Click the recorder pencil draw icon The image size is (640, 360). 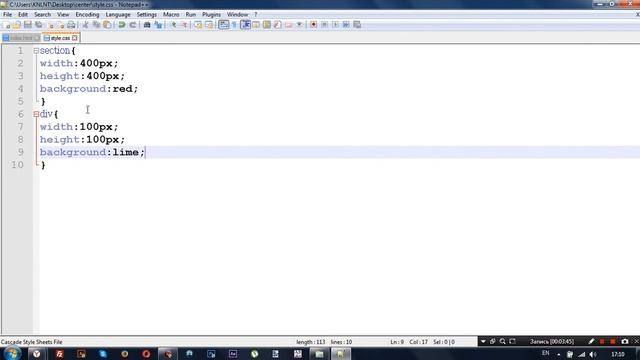[x=591, y=341]
